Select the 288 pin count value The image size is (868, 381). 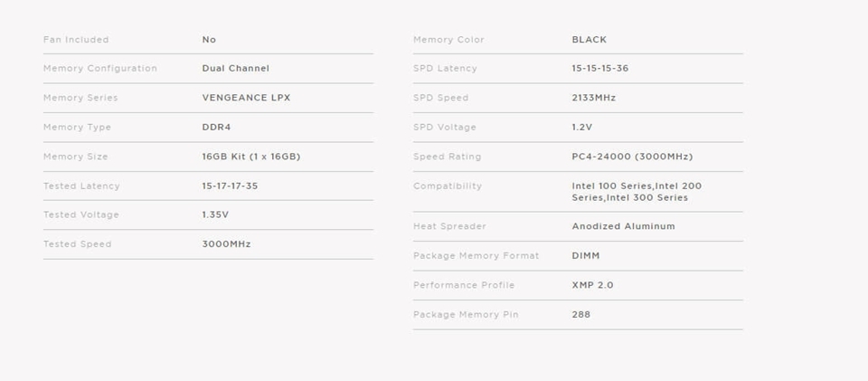580,315
